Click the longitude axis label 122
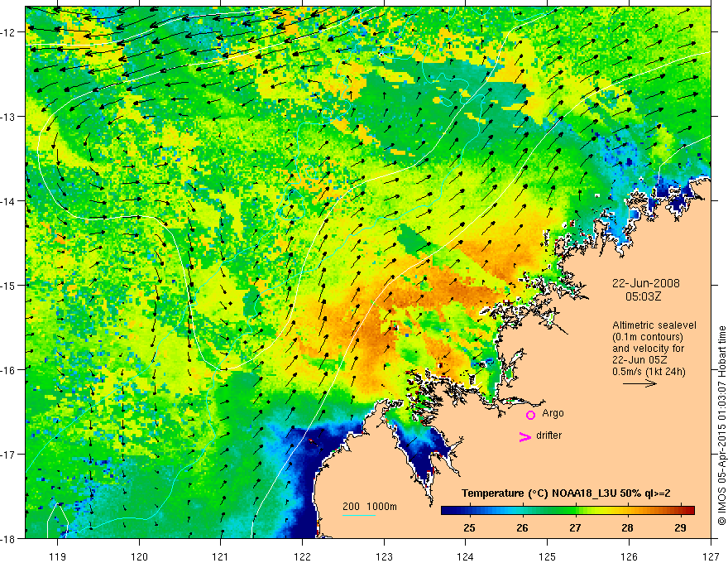This screenshot has width=728, height=563. click(302, 556)
